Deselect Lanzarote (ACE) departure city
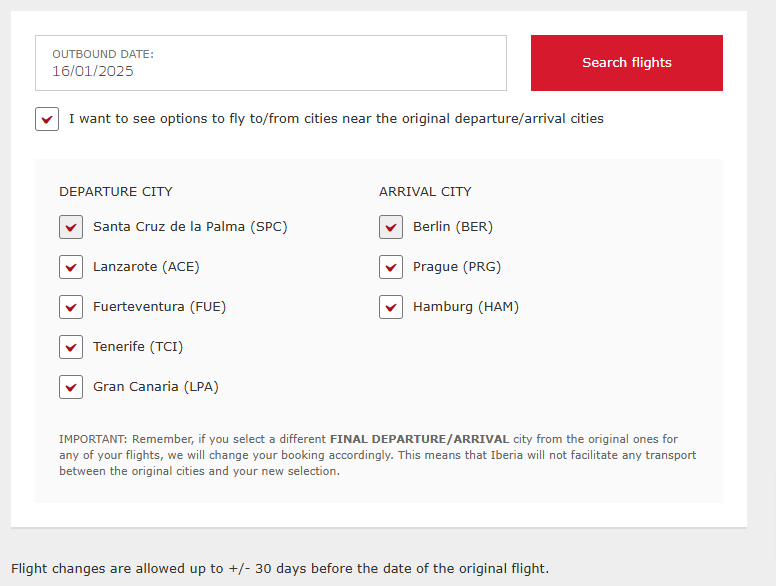This screenshot has height=586, width=776. [71, 267]
